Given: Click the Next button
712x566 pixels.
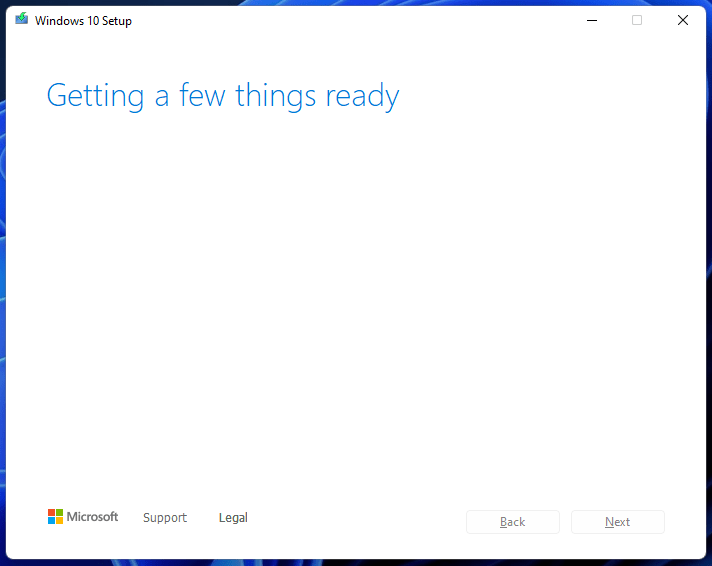Looking at the screenshot, I should (x=618, y=522).
